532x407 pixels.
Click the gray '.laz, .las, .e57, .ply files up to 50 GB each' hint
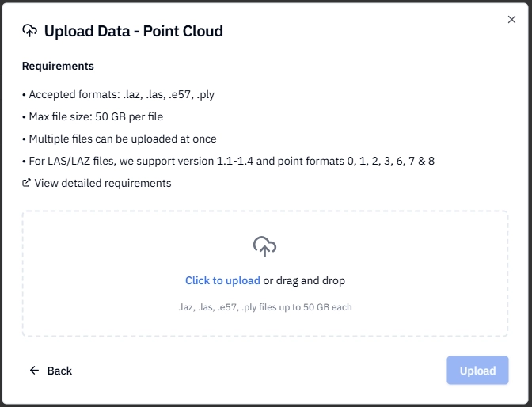tap(265, 307)
